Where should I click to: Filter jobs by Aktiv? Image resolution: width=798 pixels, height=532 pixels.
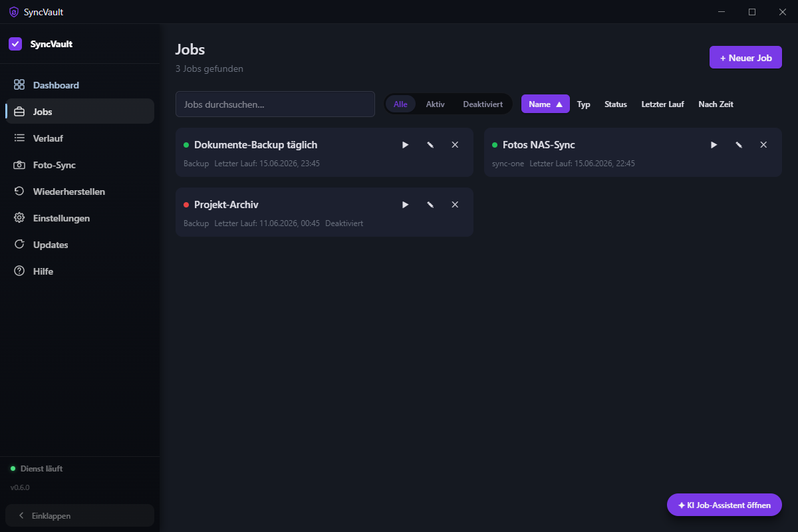[x=436, y=104]
